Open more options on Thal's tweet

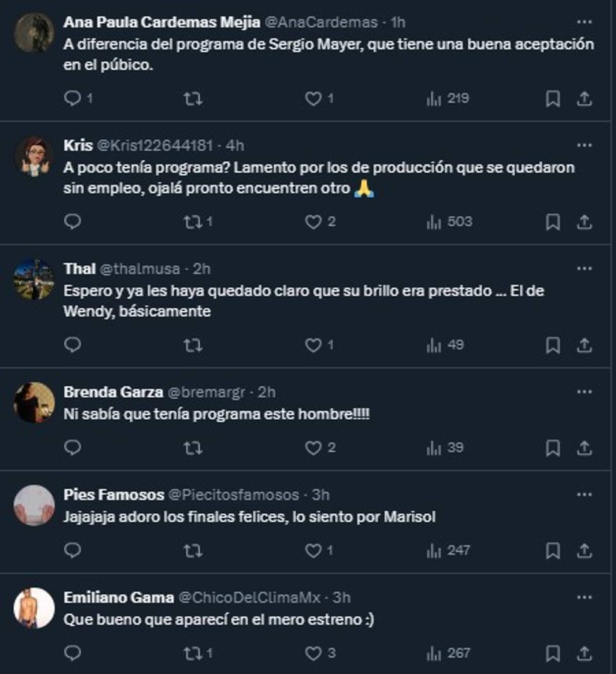[x=584, y=269]
